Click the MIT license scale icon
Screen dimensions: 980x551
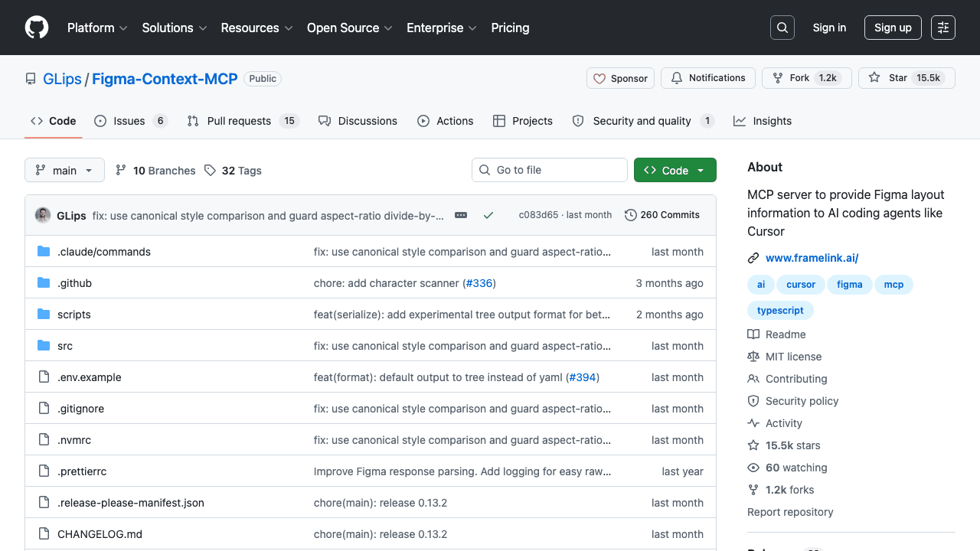tap(753, 357)
